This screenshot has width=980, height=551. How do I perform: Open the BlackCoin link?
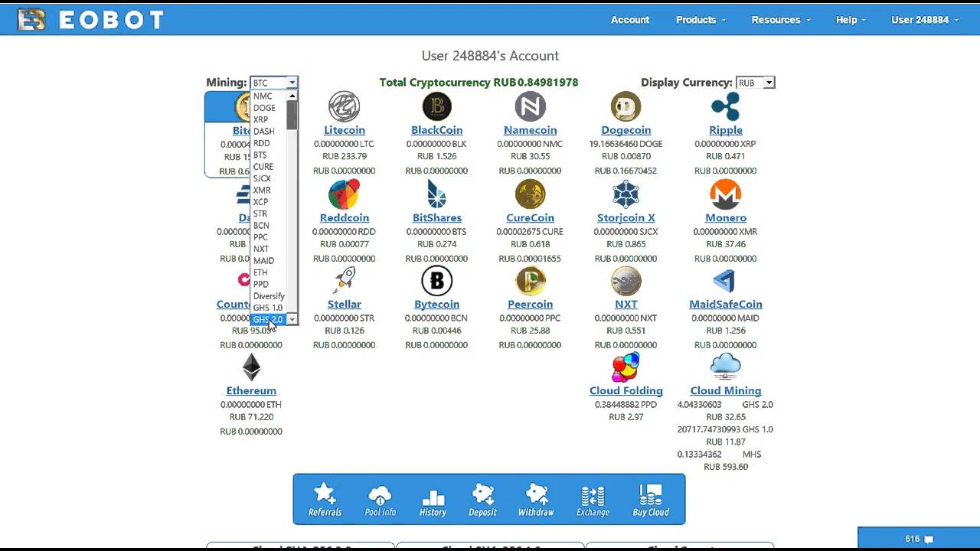pyautogui.click(x=437, y=130)
